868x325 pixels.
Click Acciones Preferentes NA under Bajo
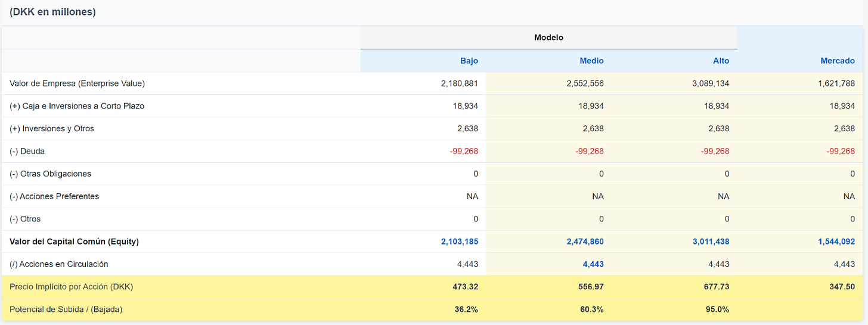pyautogui.click(x=473, y=196)
